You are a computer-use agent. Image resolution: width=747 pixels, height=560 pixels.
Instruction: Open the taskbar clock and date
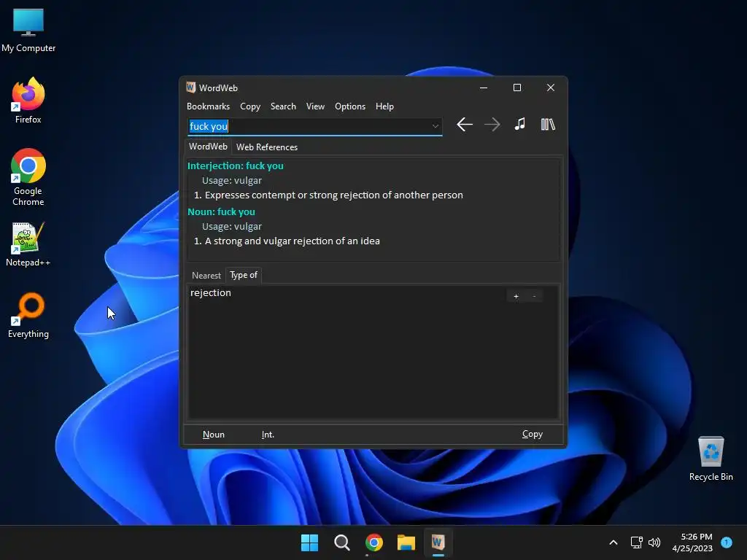[x=692, y=542]
